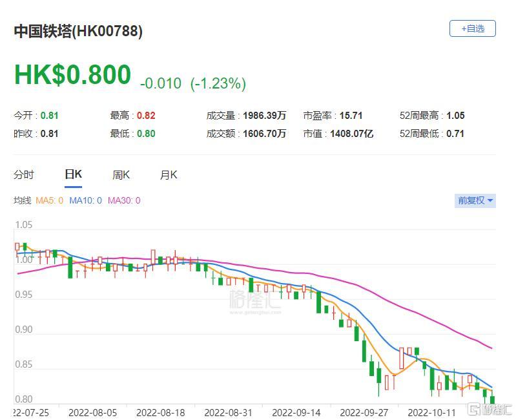Click the price HK$0.800

[73, 75]
